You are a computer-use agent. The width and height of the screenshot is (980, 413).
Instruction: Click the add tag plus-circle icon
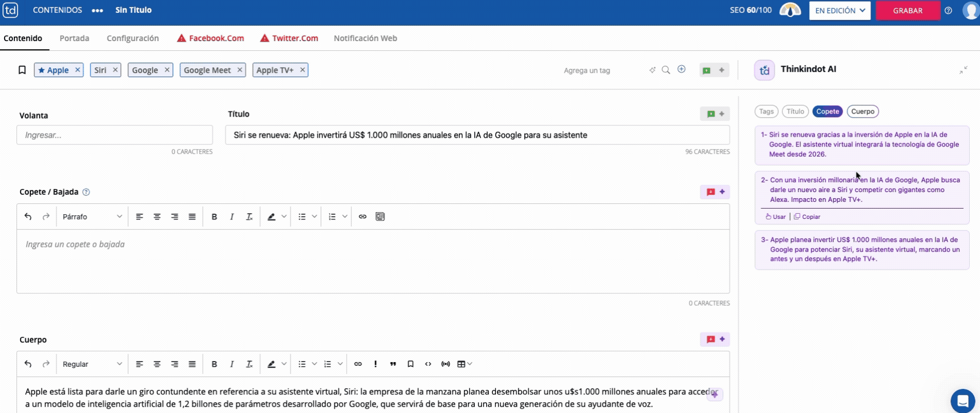681,69
